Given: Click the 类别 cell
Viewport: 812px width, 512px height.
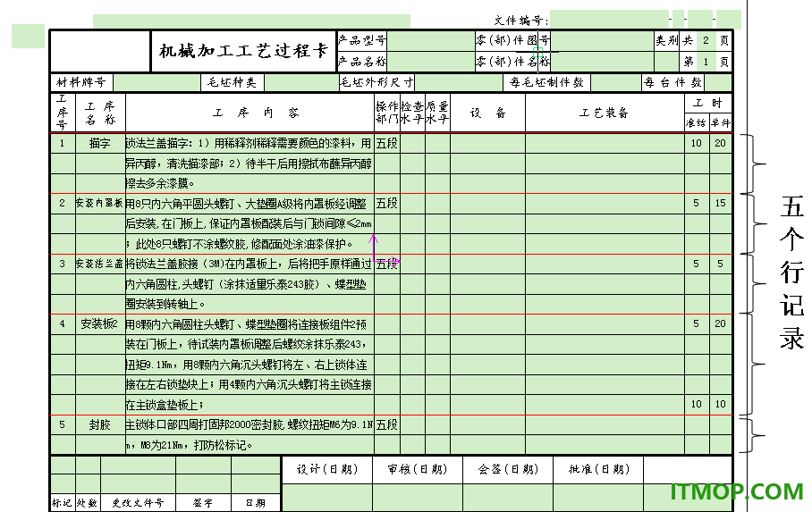Looking at the screenshot, I should coord(666,40).
